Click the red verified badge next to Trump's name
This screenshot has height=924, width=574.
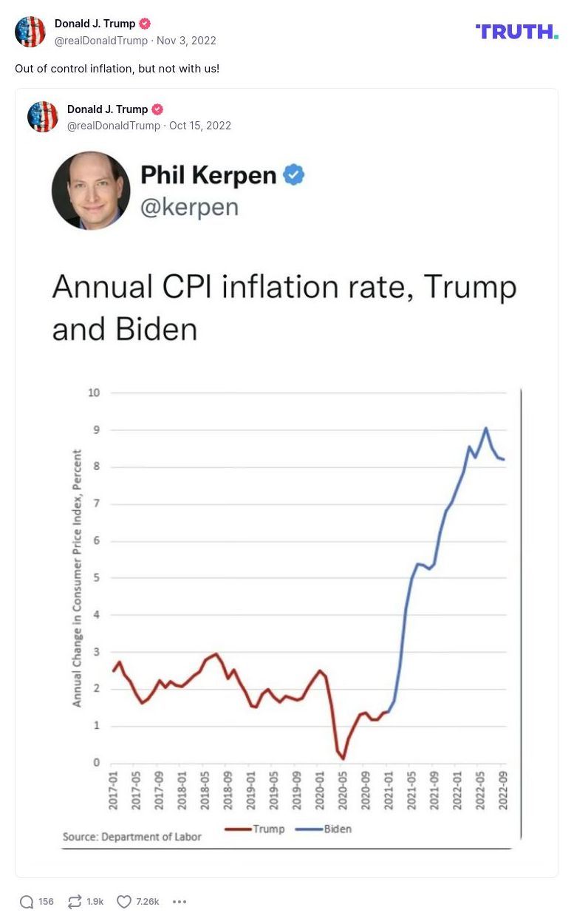[x=145, y=23]
